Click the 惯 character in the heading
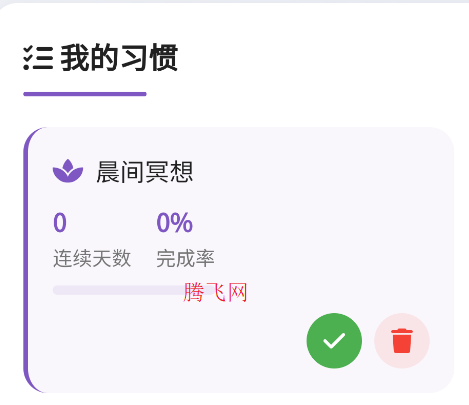This screenshot has width=469, height=405. pos(164,58)
